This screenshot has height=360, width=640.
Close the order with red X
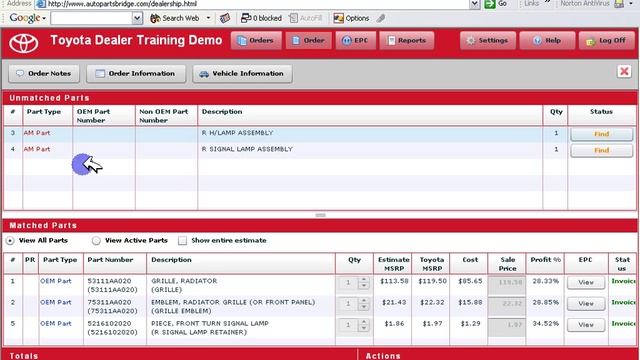624,71
